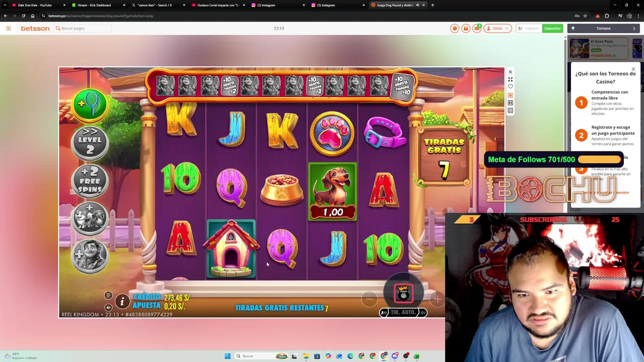
Task: Open File Explorer from taskbar
Action: 305,356
